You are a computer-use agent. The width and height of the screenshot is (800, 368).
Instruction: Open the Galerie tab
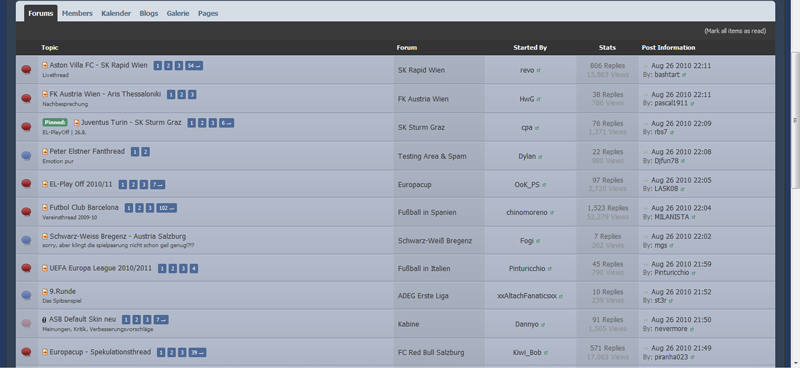pos(178,13)
